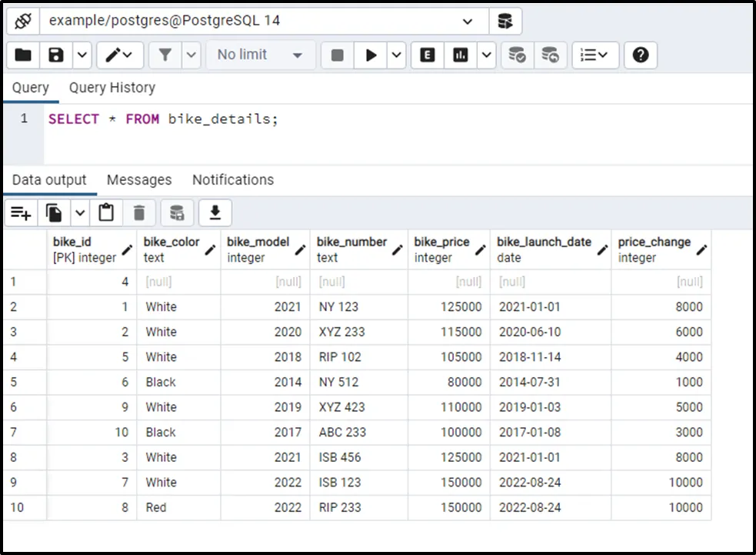Click the Open File folder icon
756x555 pixels.
[23, 55]
